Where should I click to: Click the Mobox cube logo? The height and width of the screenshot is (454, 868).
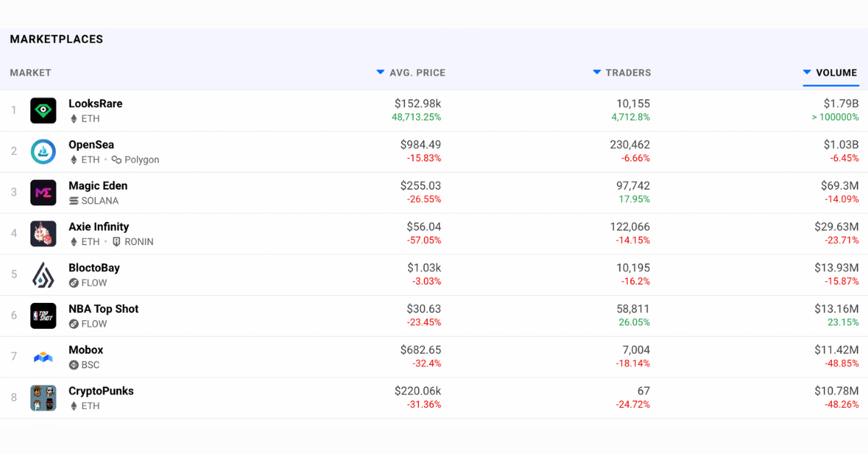point(43,357)
